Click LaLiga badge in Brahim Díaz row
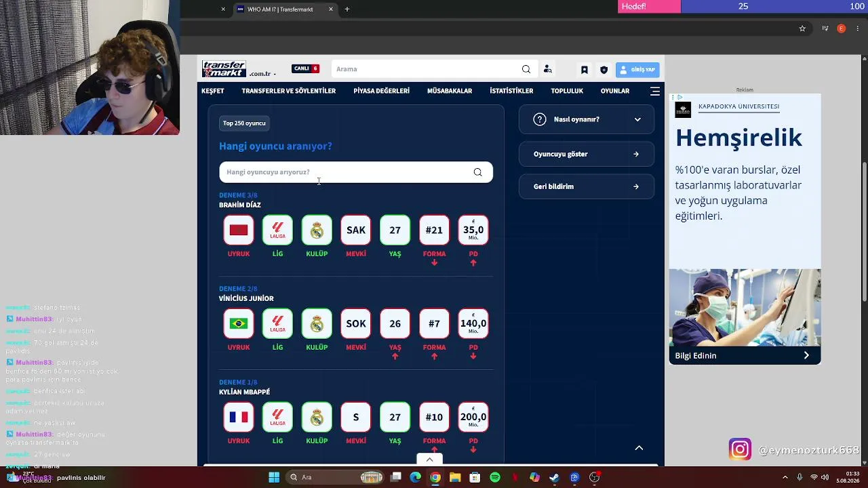 pyautogui.click(x=278, y=230)
